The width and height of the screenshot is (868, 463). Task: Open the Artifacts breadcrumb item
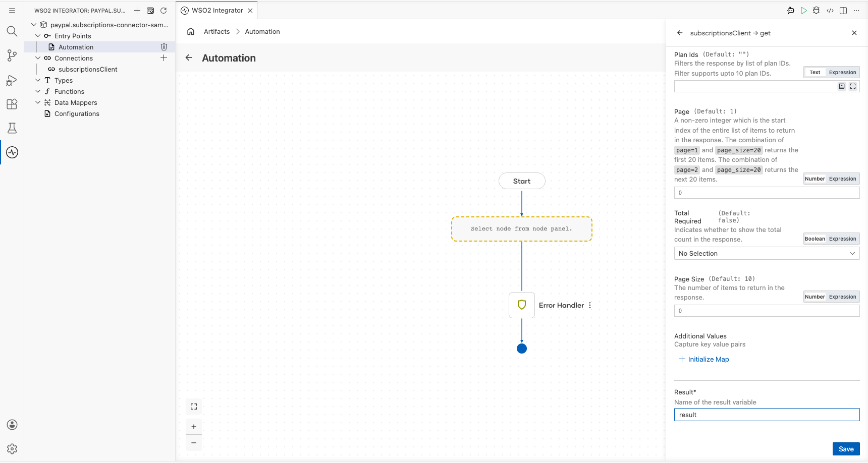(x=217, y=32)
